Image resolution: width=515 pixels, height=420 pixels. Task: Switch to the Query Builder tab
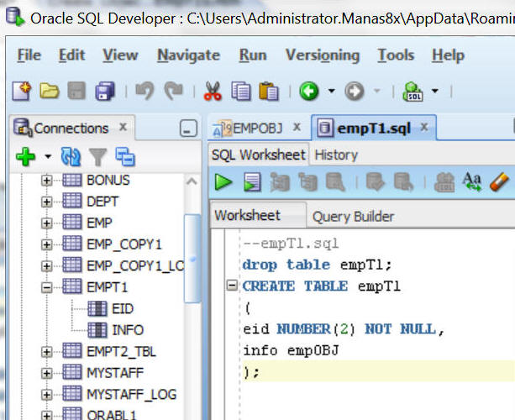point(353,217)
